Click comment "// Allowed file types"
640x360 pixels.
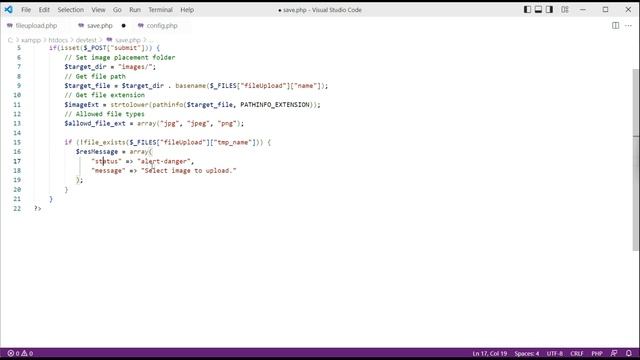click(x=104, y=114)
